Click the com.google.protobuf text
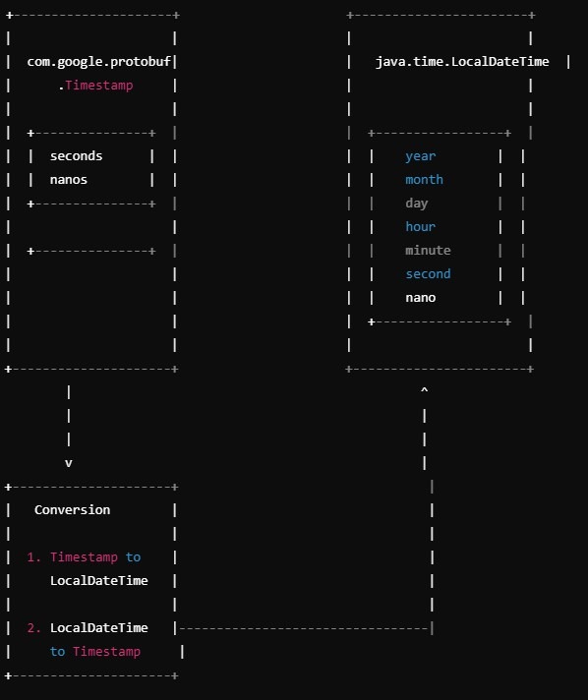 98,62
